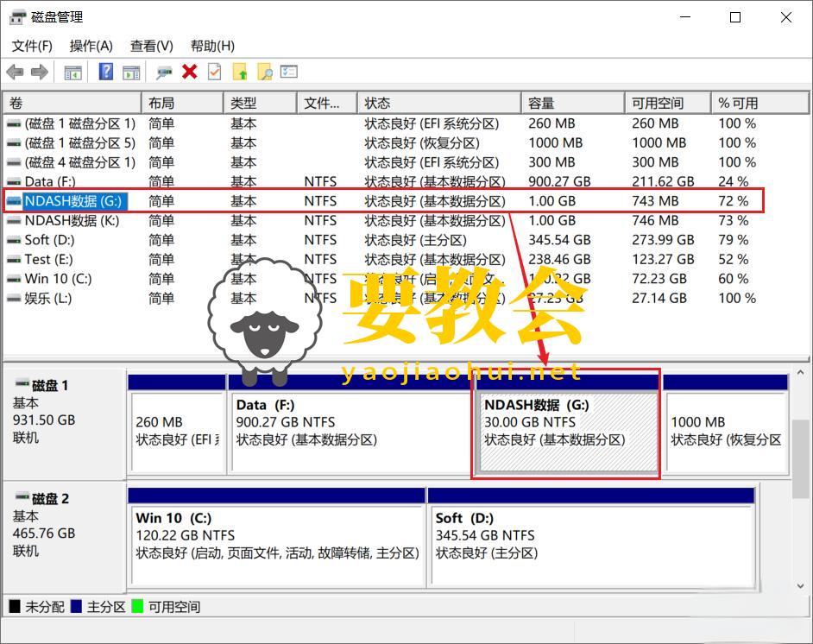Click the checkmark properties toolbar icon
The height and width of the screenshot is (644, 813).
214,72
